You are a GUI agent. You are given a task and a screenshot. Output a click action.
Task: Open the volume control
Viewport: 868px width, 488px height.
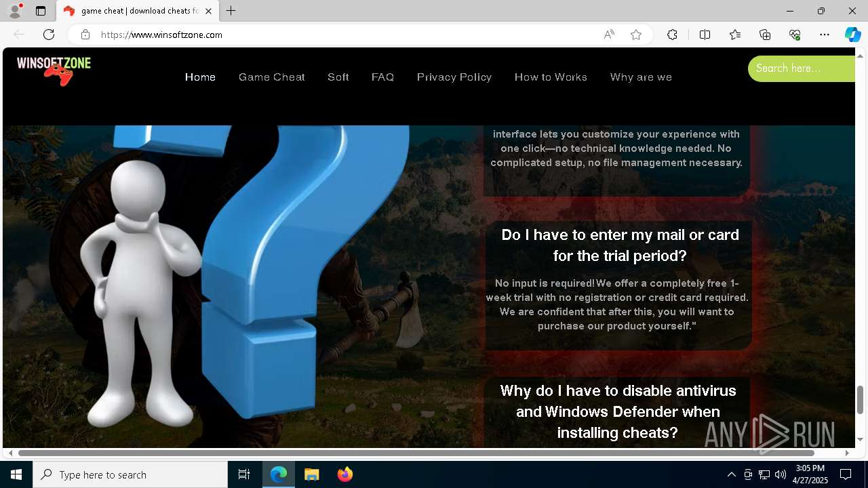(x=780, y=474)
